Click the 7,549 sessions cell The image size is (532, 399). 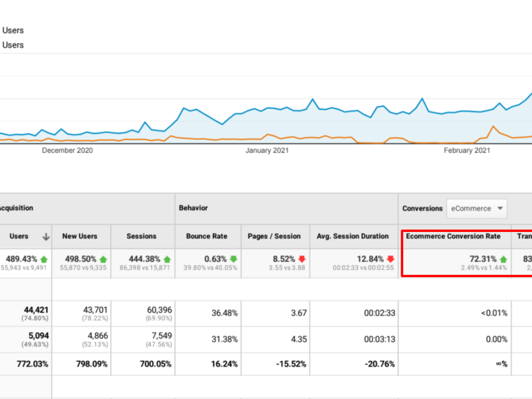pyautogui.click(x=162, y=336)
